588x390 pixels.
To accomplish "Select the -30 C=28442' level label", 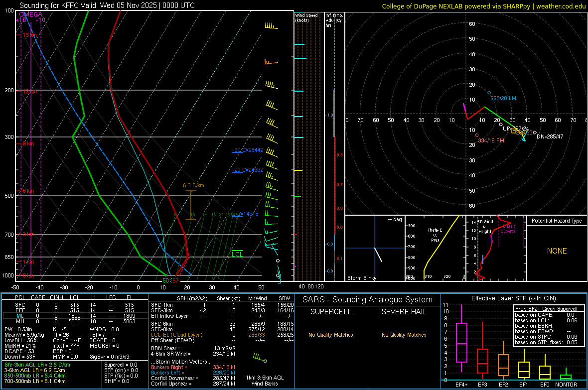I will click(248, 150).
